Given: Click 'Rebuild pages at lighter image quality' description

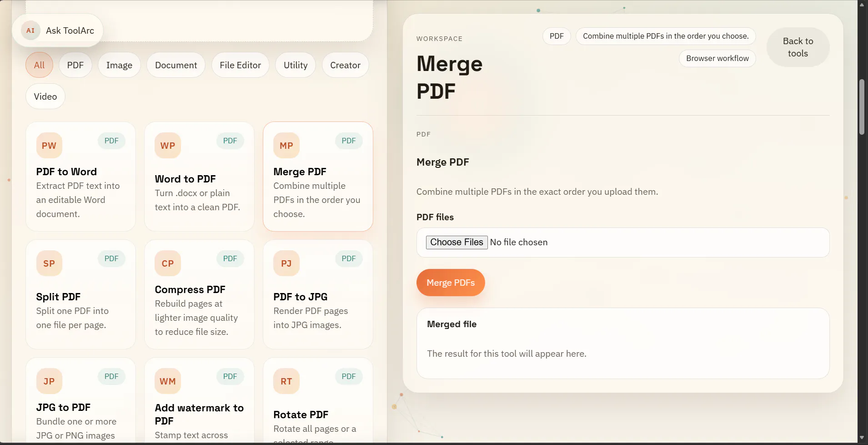Looking at the screenshot, I should [x=196, y=318].
